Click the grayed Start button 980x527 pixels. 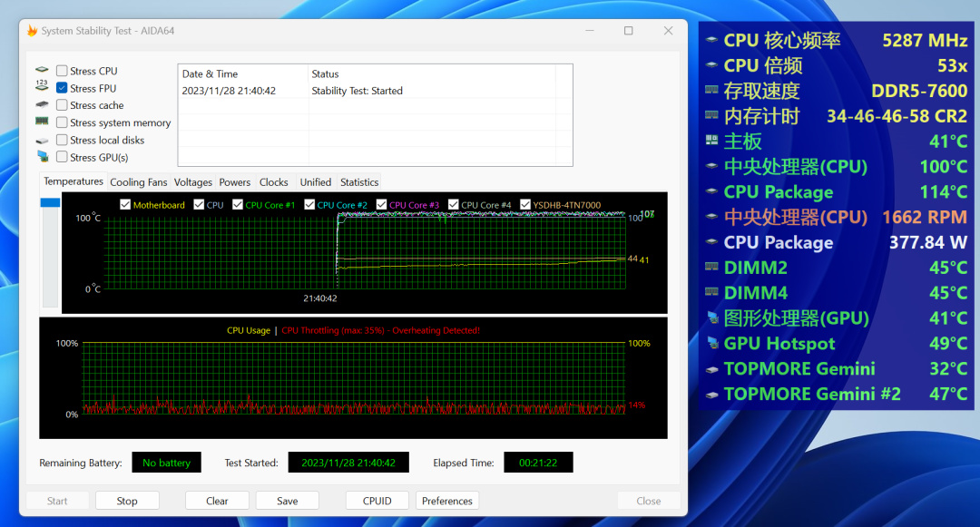click(x=57, y=501)
